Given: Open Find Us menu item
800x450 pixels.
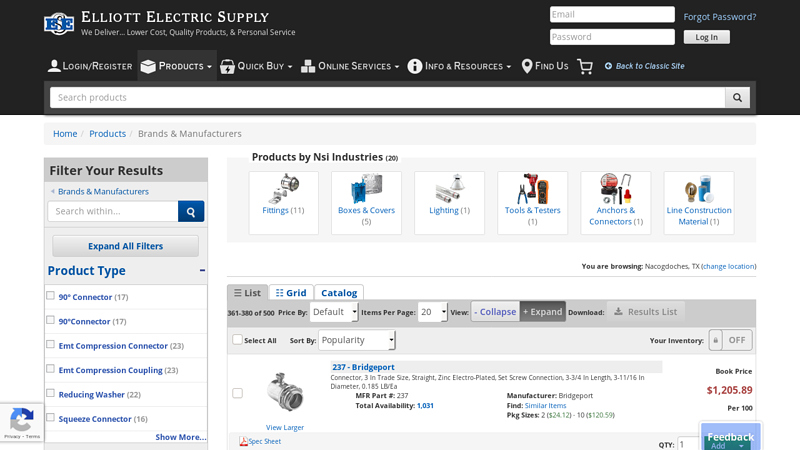Looking at the screenshot, I should (x=545, y=66).
